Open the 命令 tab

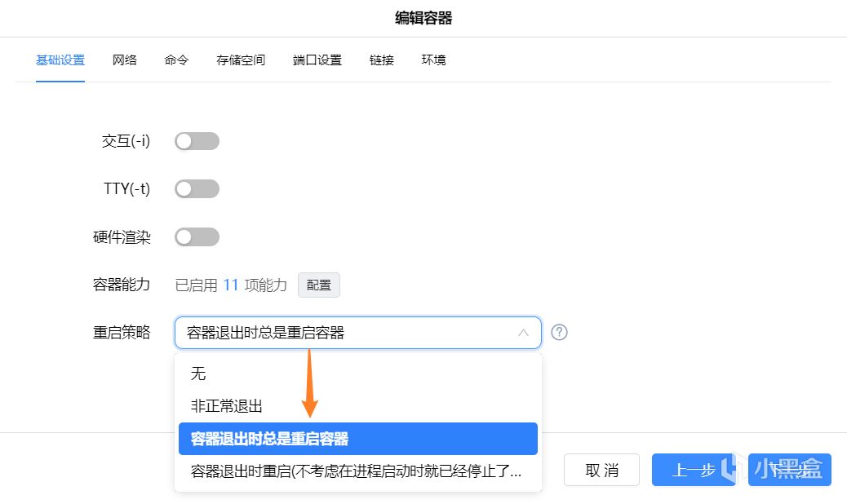[x=176, y=60]
